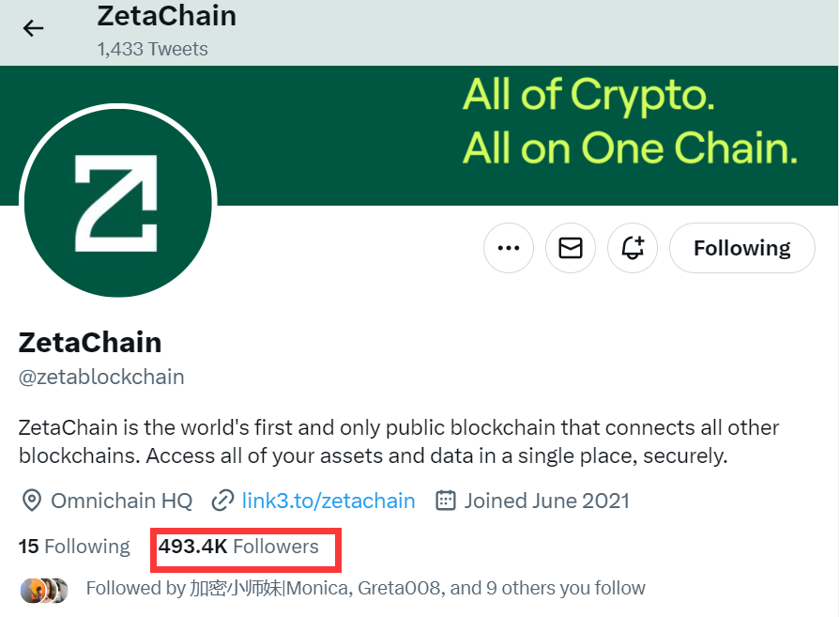Open the 'Followed by' mutual followers text
840x617 pixels.
[365, 589]
